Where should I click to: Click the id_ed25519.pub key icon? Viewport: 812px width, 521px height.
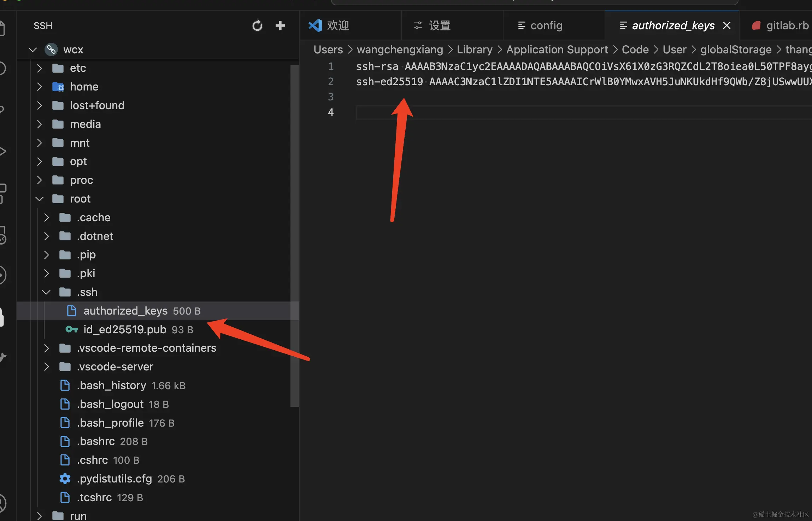click(x=72, y=329)
